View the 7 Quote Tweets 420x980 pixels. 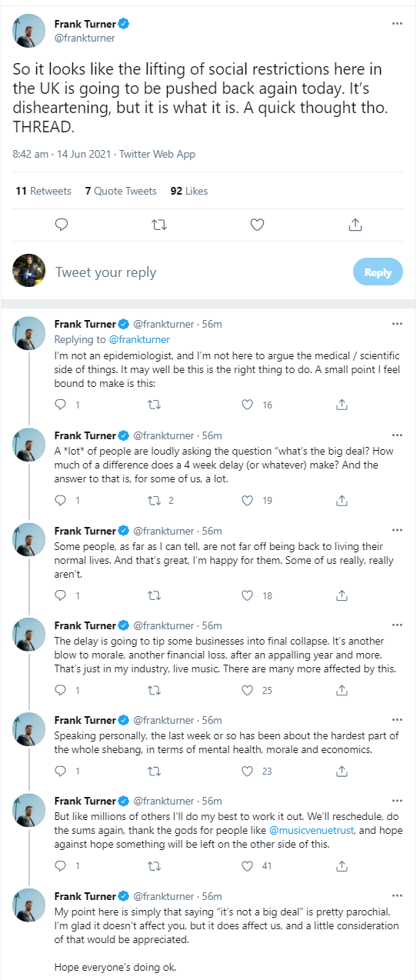[x=121, y=191]
